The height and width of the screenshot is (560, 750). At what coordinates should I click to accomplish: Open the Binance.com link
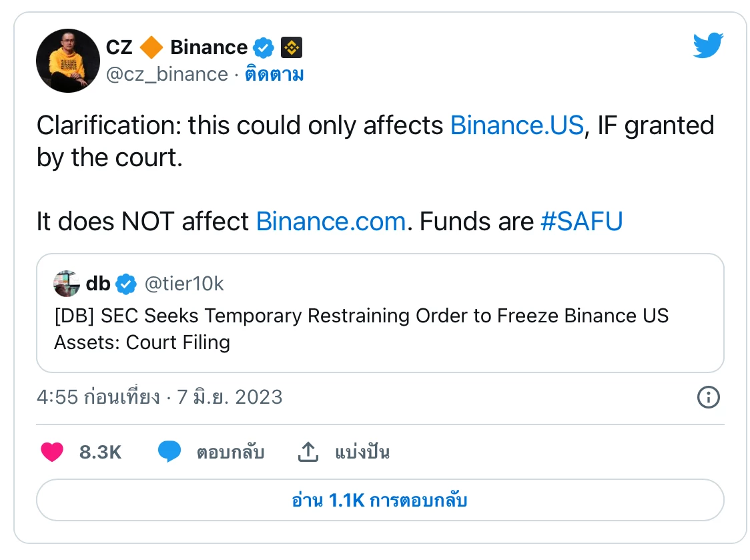pyautogui.click(x=330, y=221)
